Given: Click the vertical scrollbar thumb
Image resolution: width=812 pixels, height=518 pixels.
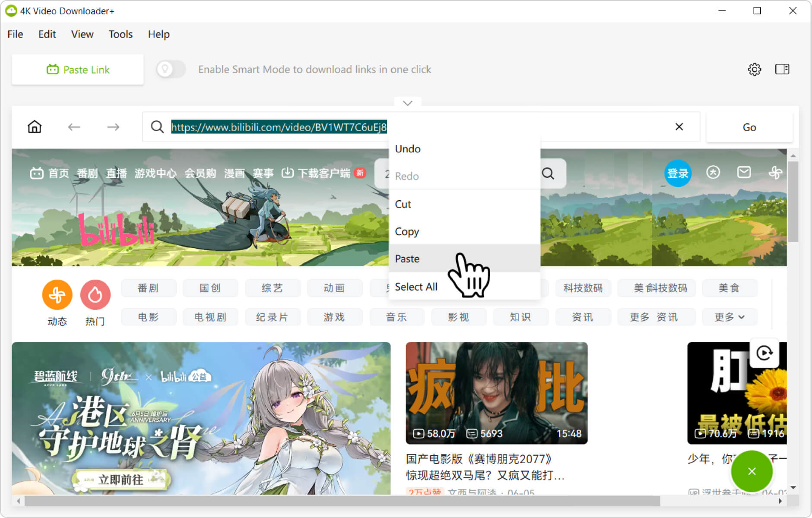Looking at the screenshot, I should pos(793,202).
